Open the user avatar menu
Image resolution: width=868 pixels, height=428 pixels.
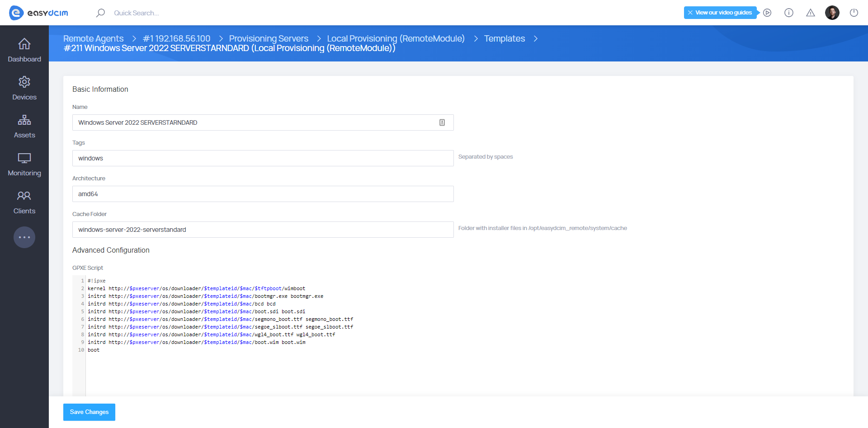point(832,13)
